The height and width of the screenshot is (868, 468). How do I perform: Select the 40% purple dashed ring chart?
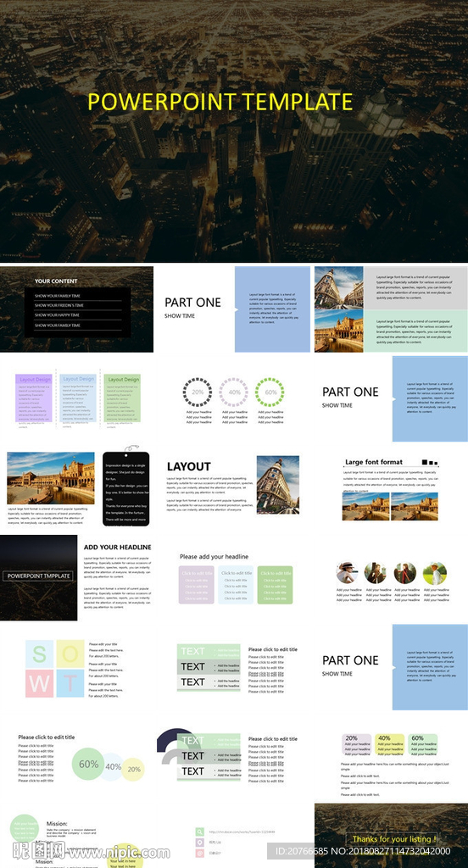[x=234, y=392]
